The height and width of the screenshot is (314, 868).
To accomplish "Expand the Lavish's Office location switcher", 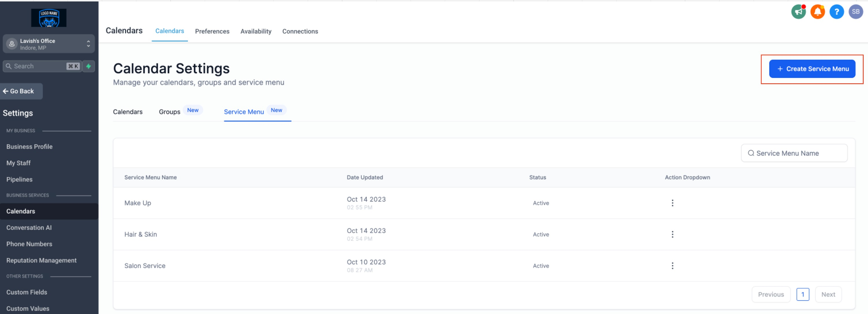I will (x=49, y=44).
